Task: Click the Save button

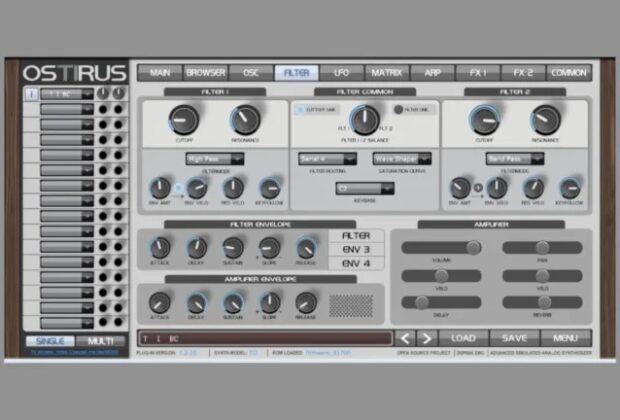Action: click(514, 339)
